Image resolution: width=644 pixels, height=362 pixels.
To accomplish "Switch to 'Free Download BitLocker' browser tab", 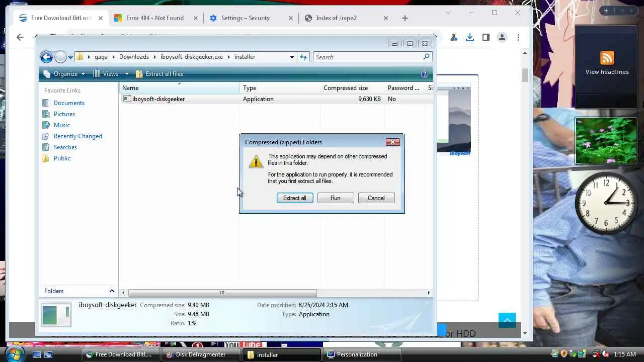I will pyautogui.click(x=60, y=18).
